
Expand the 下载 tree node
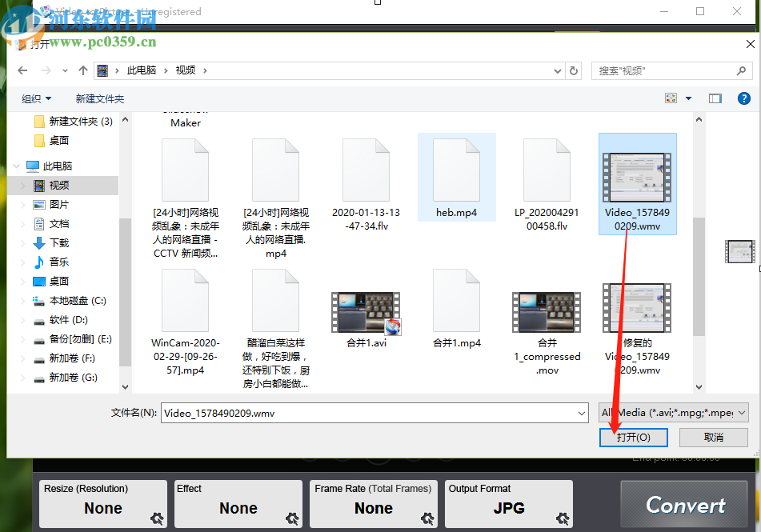[22, 243]
